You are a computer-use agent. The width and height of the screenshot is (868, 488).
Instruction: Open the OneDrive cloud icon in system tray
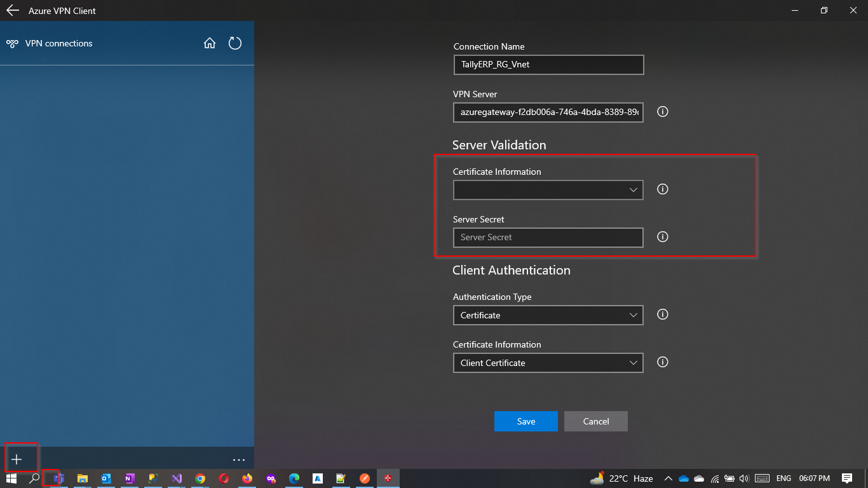tap(683, 478)
